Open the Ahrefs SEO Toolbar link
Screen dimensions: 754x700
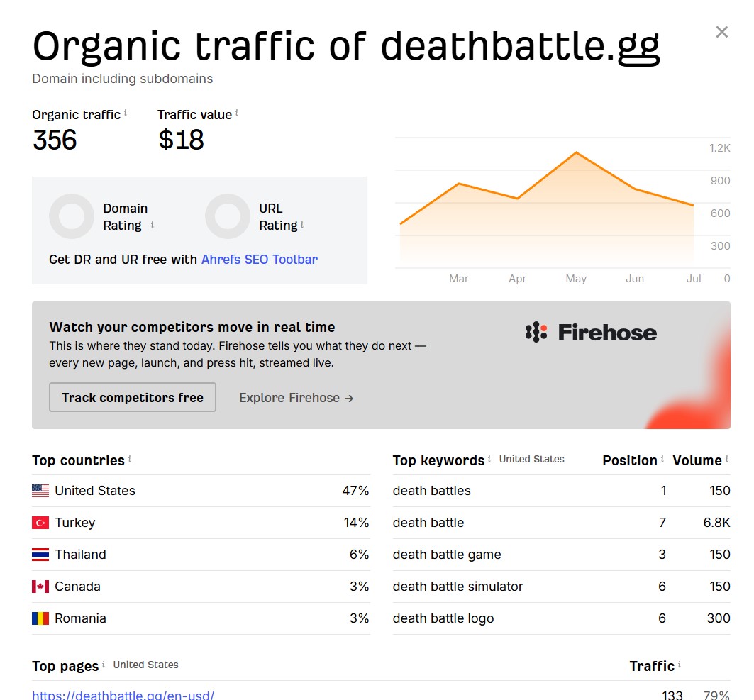259,260
